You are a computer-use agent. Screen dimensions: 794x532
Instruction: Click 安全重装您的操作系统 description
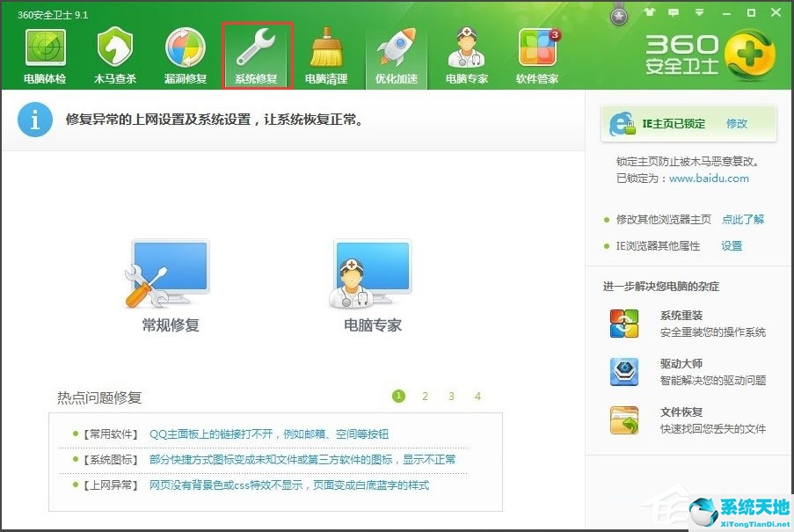[x=713, y=332]
